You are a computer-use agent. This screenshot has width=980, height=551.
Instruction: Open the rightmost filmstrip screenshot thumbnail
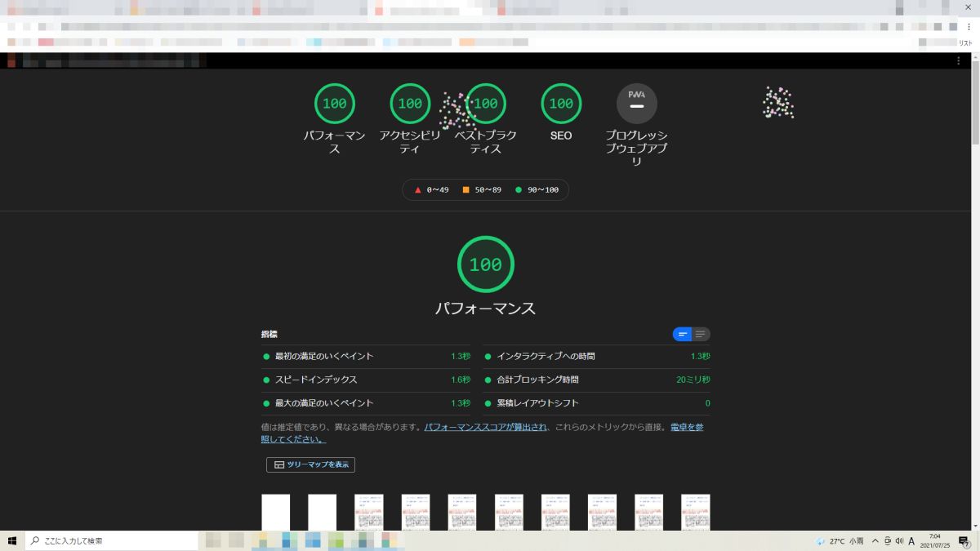[696, 512]
